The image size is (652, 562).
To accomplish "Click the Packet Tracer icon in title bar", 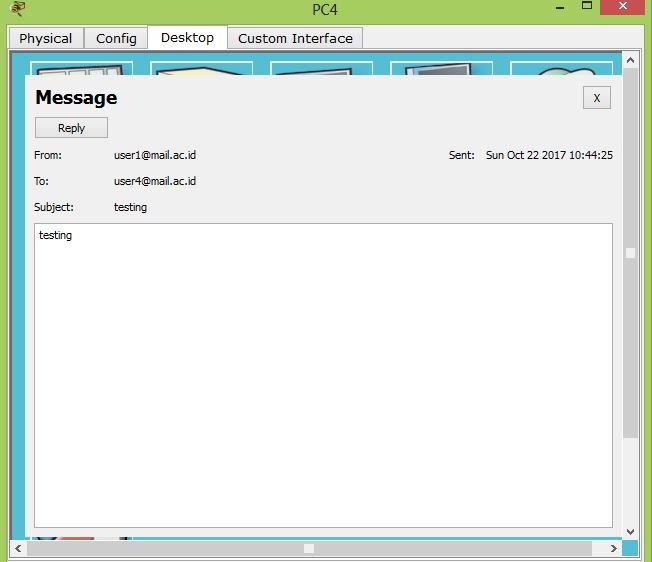I will 17,8.
